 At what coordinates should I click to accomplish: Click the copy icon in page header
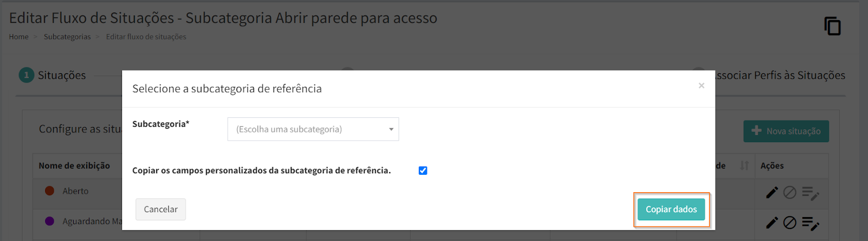coord(832,26)
